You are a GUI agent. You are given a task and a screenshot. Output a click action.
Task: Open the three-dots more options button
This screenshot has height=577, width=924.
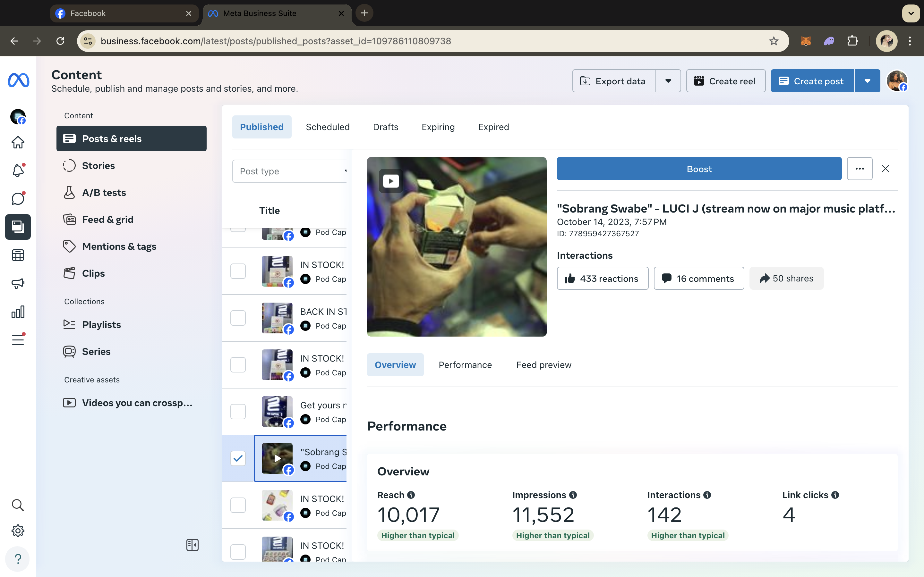coord(860,169)
